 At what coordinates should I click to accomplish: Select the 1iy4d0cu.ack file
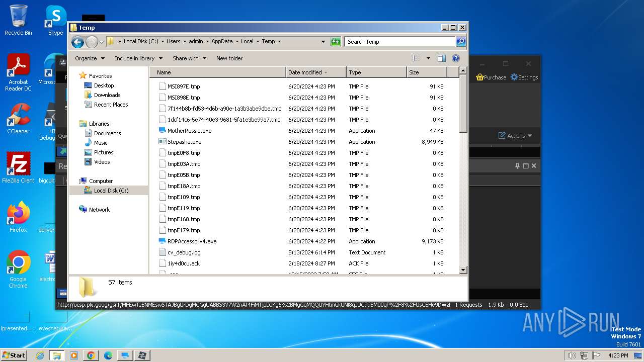tap(184, 263)
